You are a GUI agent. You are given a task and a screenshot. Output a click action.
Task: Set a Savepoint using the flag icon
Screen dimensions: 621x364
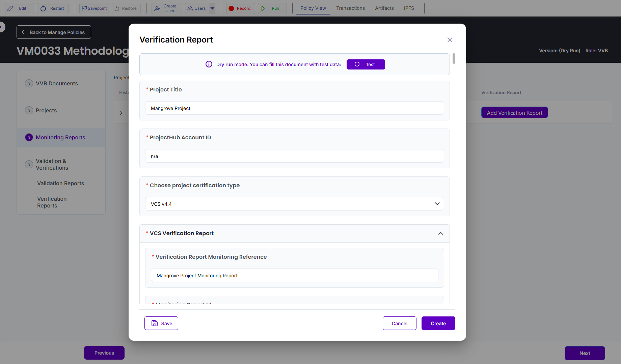click(84, 8)
